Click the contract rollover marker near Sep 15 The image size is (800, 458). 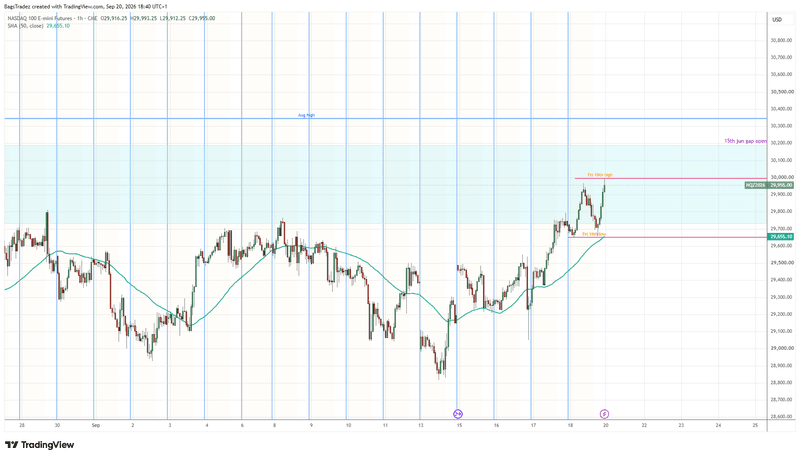click(458, 414)
